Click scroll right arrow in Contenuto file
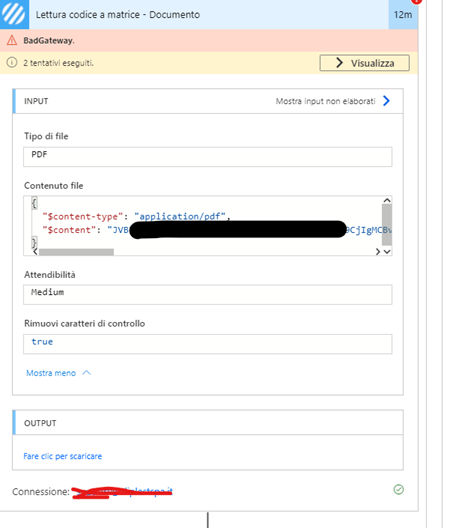 378,252
